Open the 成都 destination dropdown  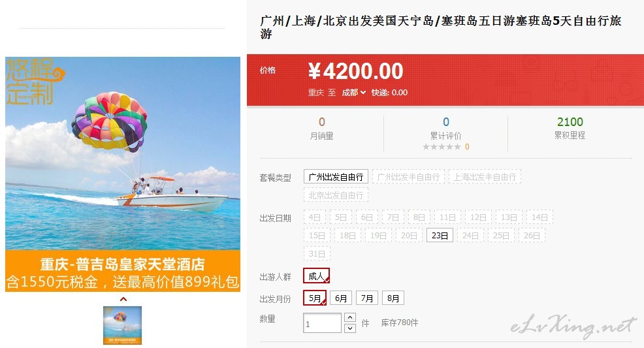pos(353,93)
